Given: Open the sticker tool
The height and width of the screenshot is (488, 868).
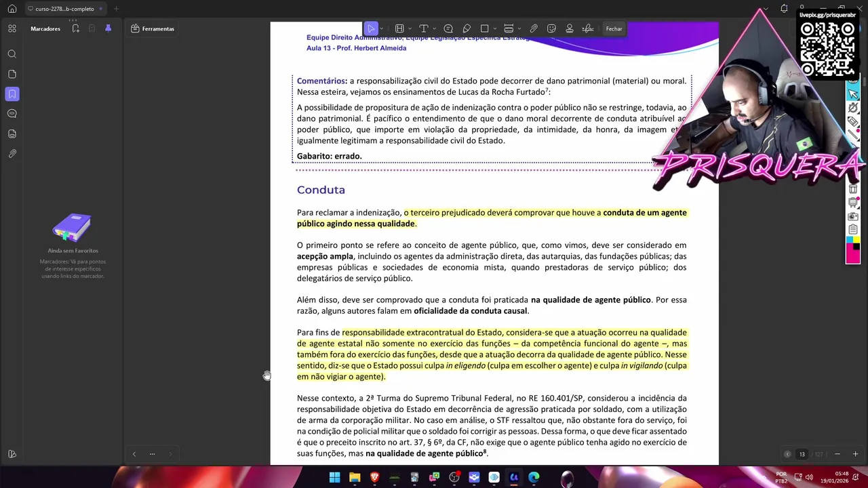Looking at the screenshot, I should (x=551, y=28).
